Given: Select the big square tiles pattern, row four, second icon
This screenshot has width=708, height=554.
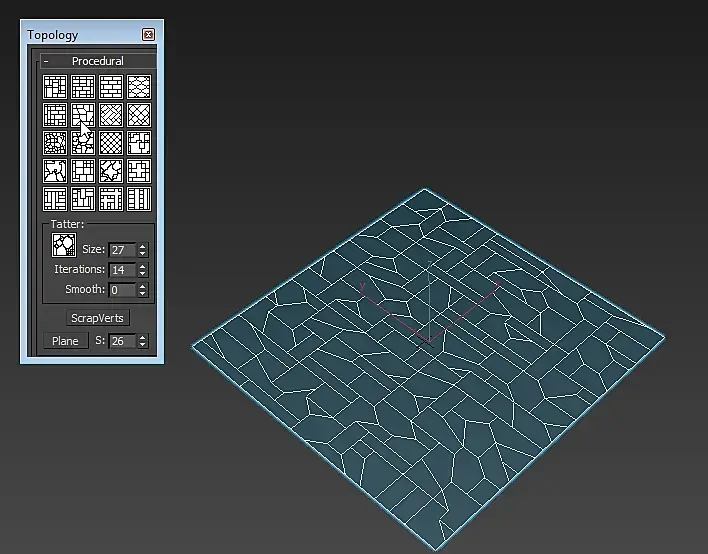Looking at the screenshot, I should coord(83,171).
